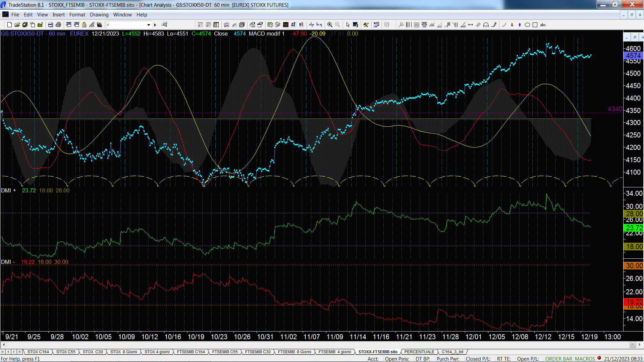This screenshot has height=362, width=644.
Task: Click the red 19.22 DMI- value label
Action: coord(633,302)
